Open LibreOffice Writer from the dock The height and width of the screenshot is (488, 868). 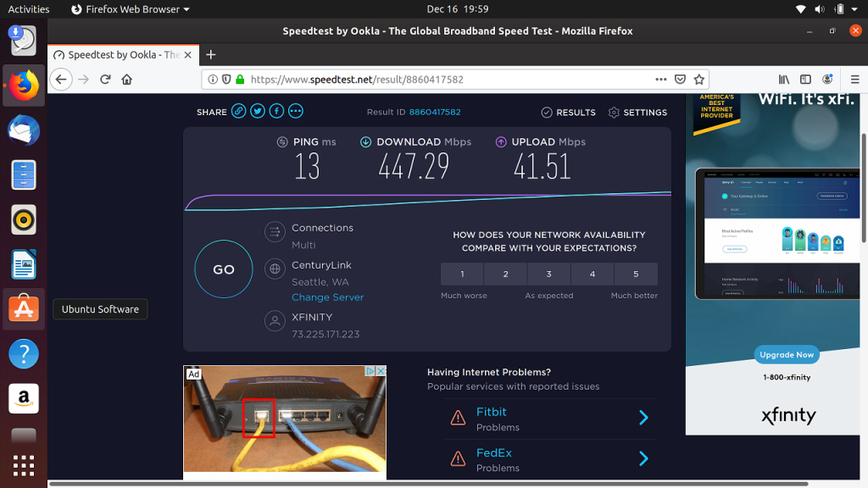click(x=24, y=264)
